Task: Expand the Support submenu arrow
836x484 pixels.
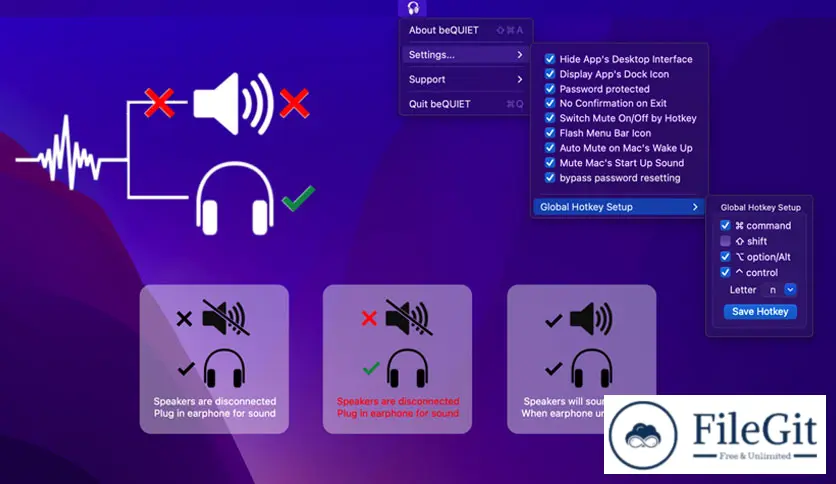Action: [520, 79]
